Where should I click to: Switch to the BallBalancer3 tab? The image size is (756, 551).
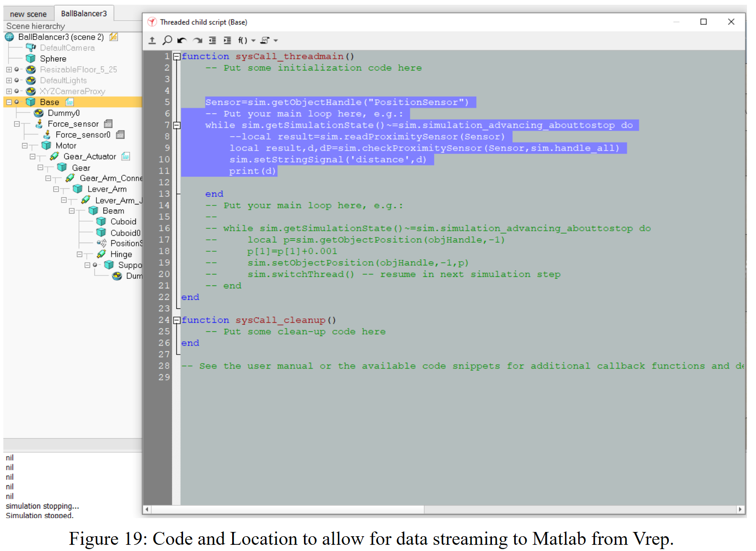click(x=84, y=13)
